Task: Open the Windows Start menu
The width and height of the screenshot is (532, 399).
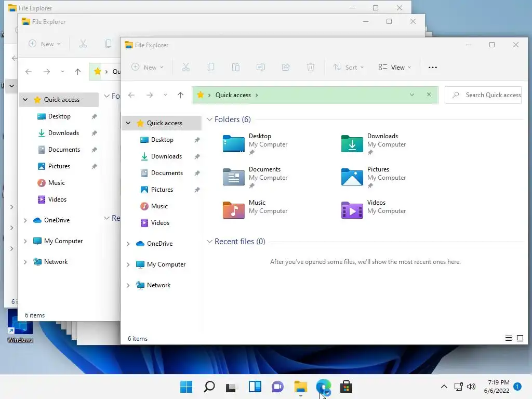Action: pyautogui.click(x=186, y=387)
